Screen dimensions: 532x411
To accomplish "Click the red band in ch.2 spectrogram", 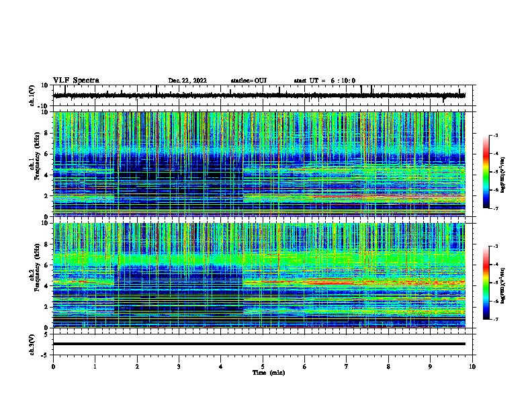I will pyautogui.click(x=329, y=282).
